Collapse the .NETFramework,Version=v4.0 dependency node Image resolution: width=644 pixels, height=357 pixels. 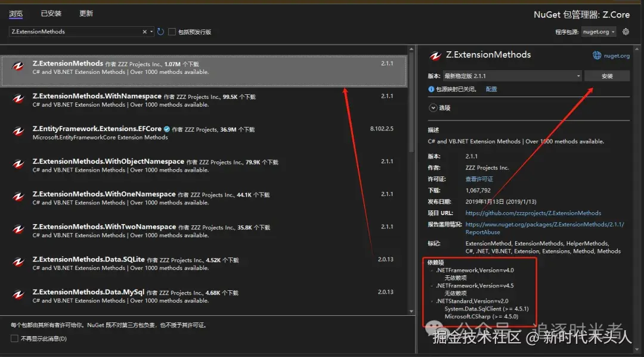431,271
